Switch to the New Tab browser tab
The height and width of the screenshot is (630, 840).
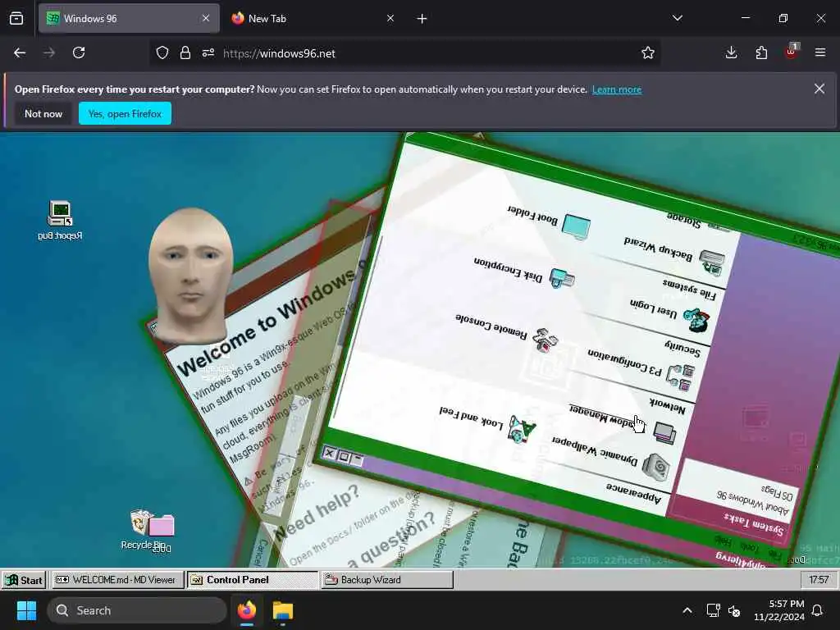click(x=313, y=19)
